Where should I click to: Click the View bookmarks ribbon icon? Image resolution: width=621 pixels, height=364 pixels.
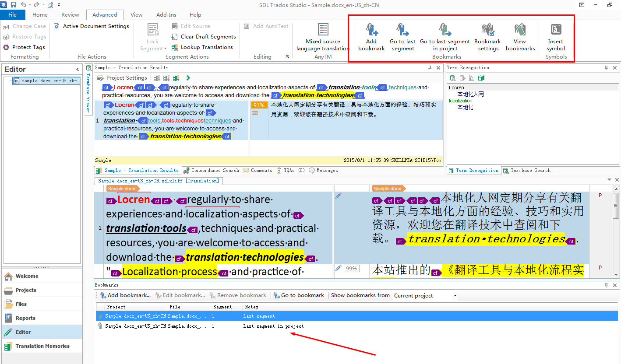tap(520, 37)
